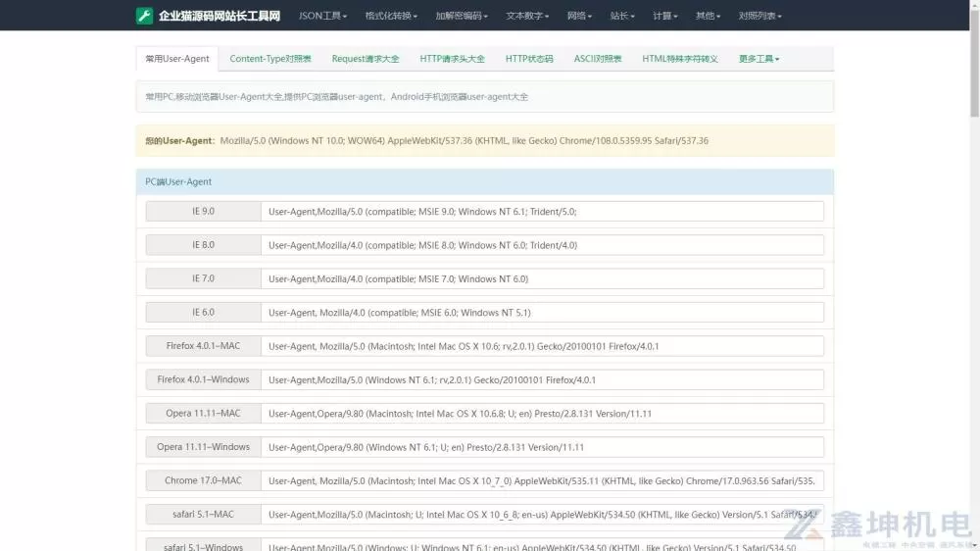Click the PC端User-Agent section header
This screenshot has width=980, height=551.
pyautogui.click(x=484, y=181)
